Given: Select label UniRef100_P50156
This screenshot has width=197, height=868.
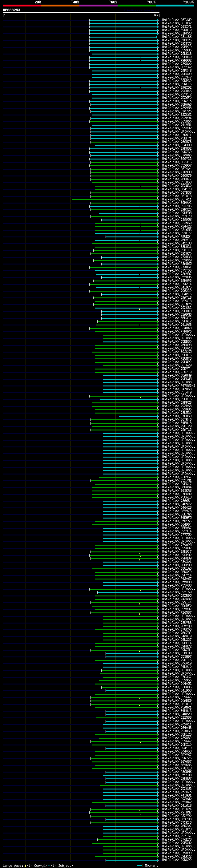Looking at the screenshot, I should (177, 521).
